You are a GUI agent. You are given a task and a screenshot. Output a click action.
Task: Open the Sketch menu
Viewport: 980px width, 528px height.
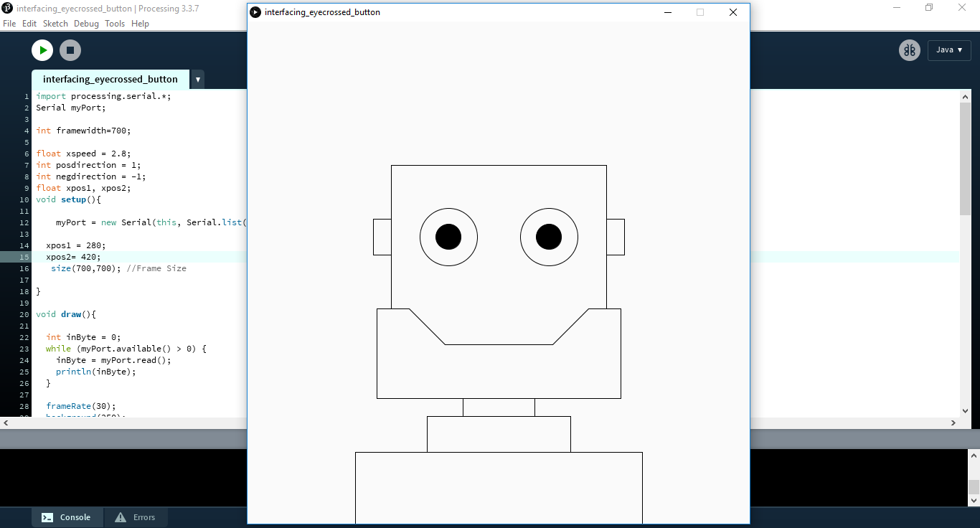click(x=55, y=24)
